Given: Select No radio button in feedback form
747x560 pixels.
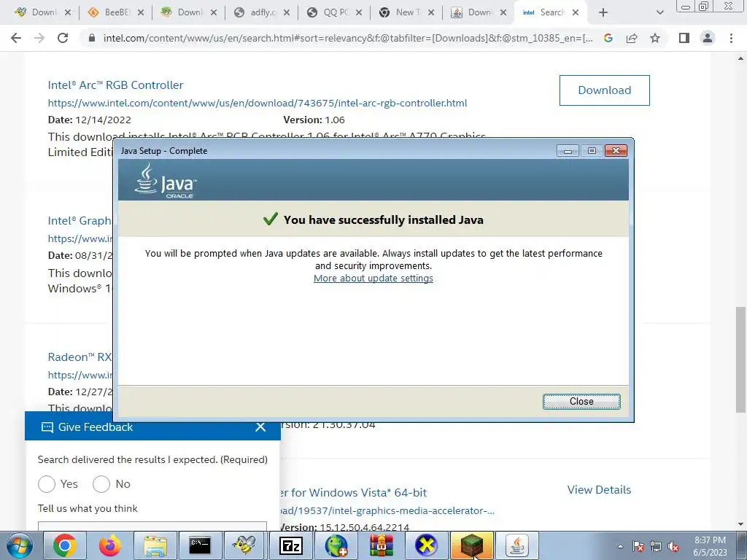Looking at the screenshot, I should coord(101,484).
